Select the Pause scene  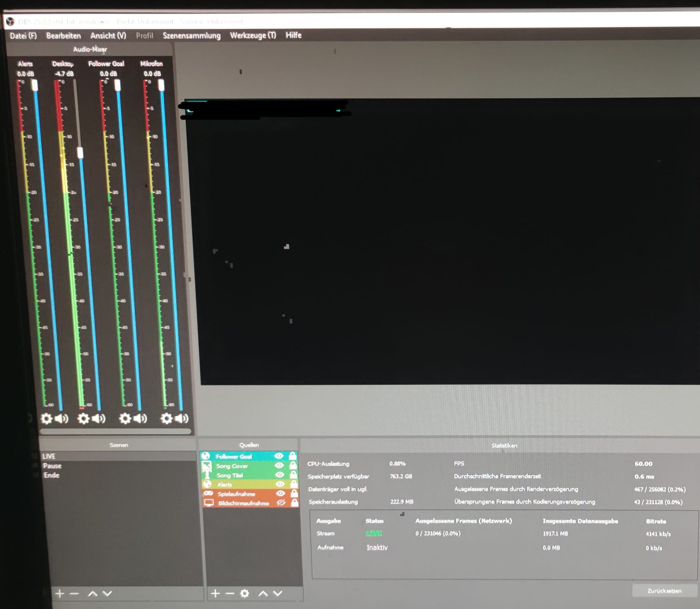click(x=52, y=466)
